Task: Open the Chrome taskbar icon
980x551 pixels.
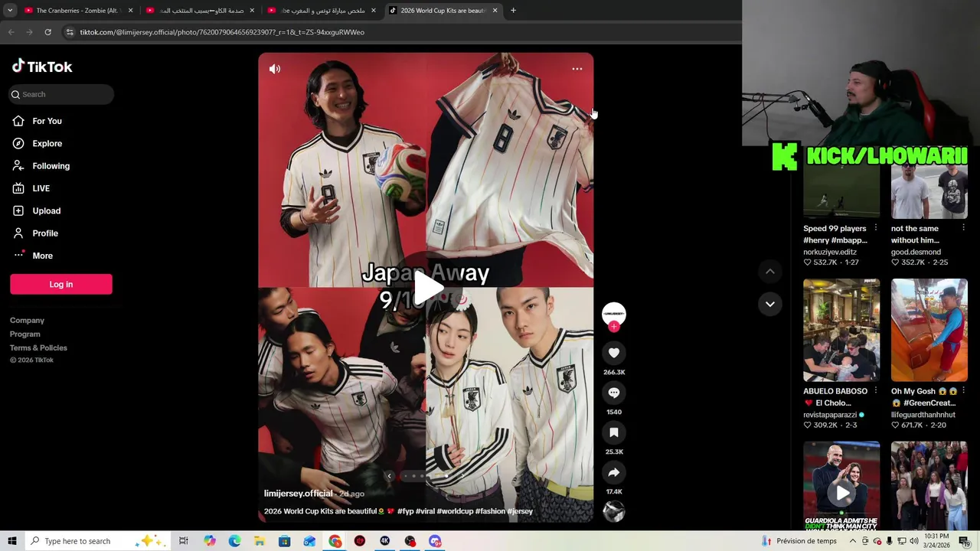Action: click(335, 541)
